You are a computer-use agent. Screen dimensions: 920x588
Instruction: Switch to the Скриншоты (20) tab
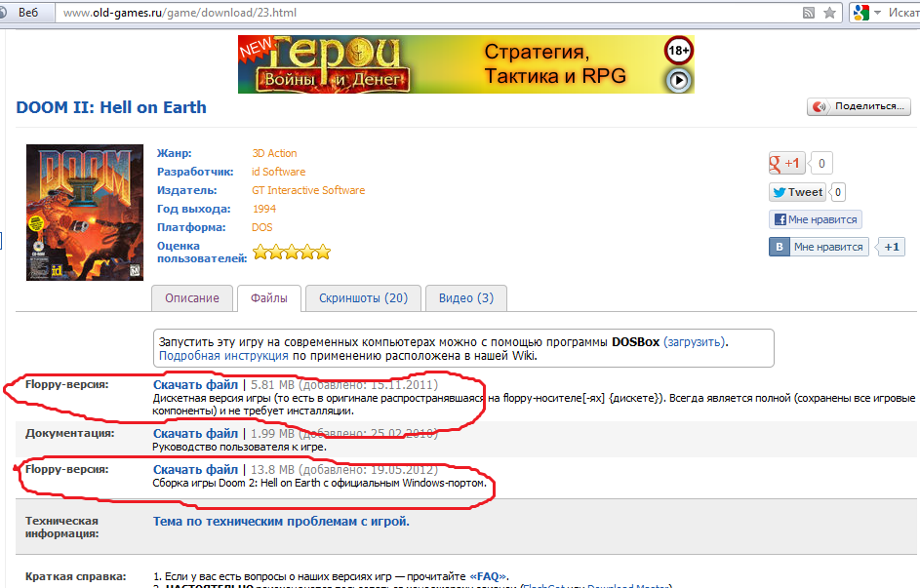pyautogui.click(x=363, y=297)
